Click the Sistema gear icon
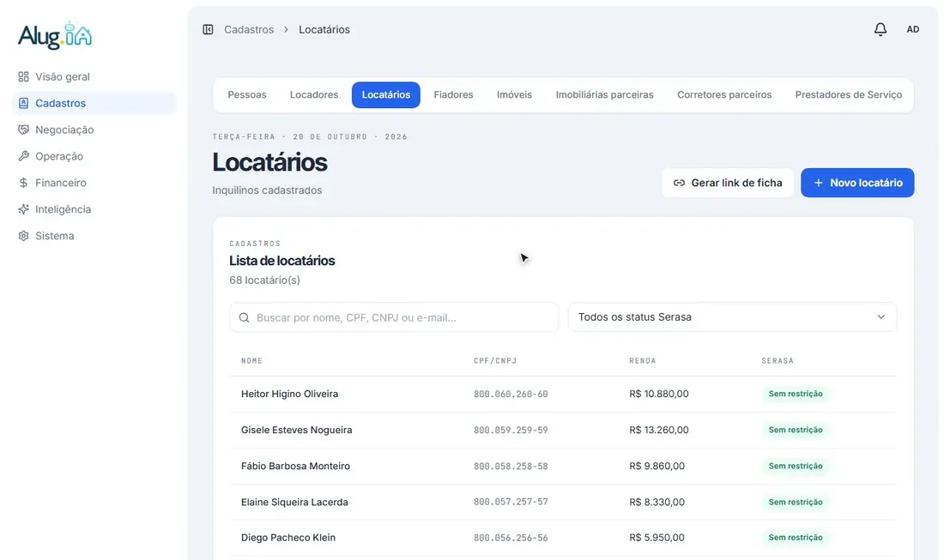The height and width of the screenshot is (560, 944). pos(23,236)
